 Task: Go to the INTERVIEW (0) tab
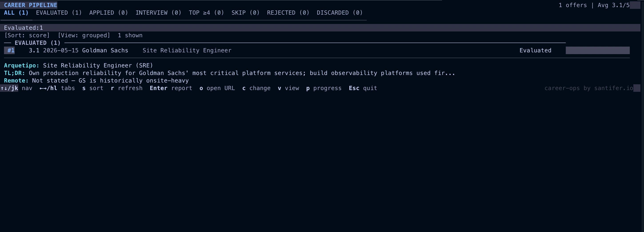point(158,13)
